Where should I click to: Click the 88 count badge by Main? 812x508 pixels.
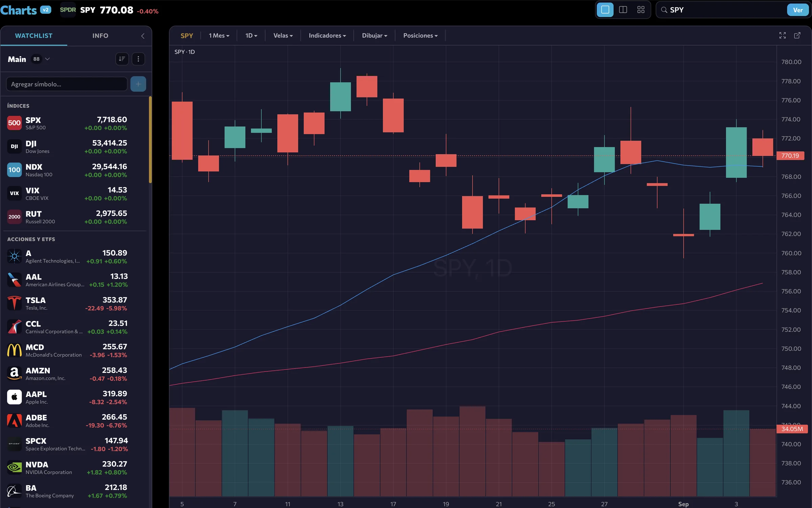coord(36,59)
